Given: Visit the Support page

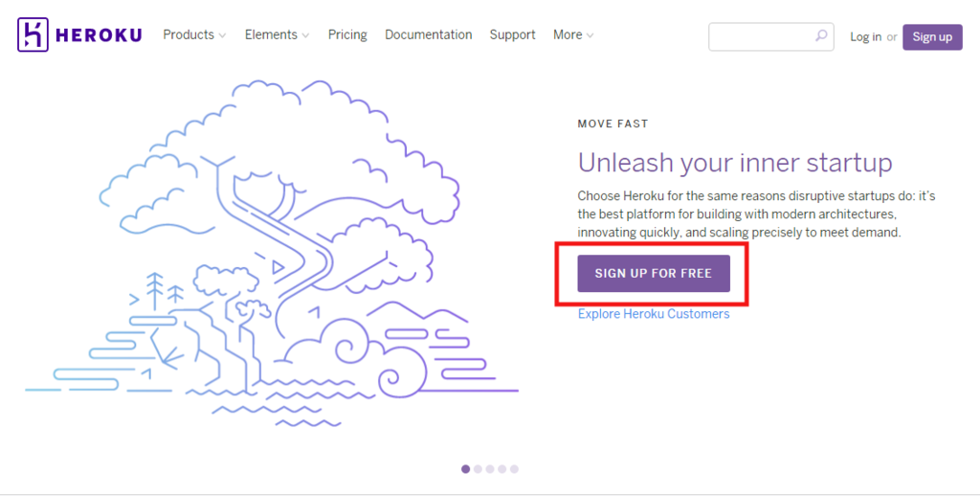Looking at the screenshot, I should [513, 35].
